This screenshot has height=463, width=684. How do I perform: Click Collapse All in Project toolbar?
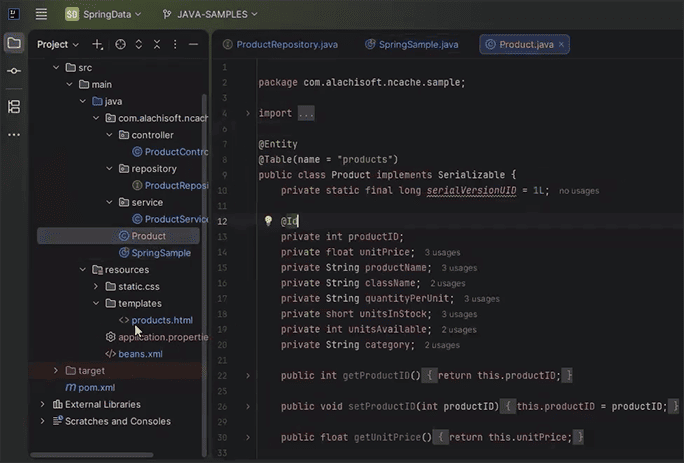pos(158,44)
